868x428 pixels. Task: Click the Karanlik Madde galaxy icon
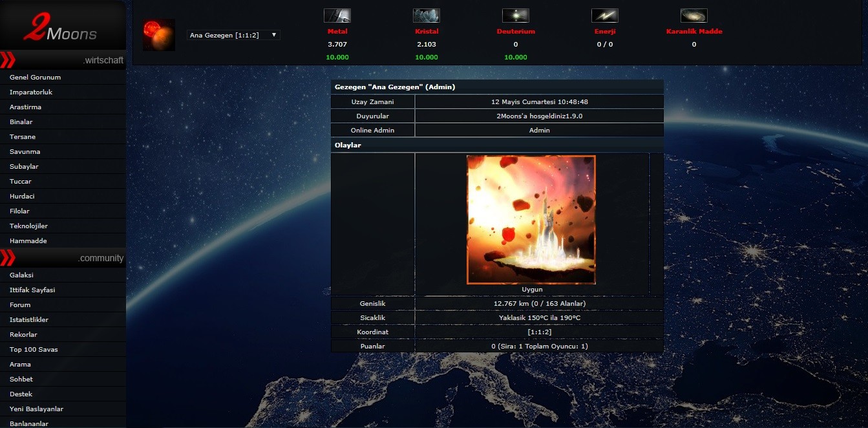click(x=694, y=16)
